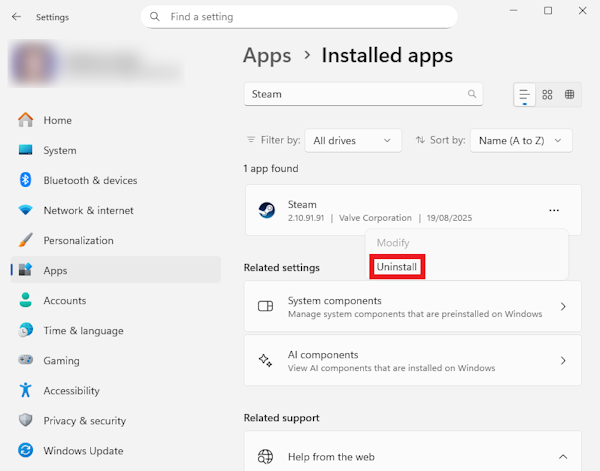Choose Modify from the context menu

click(x=393, y=243)
